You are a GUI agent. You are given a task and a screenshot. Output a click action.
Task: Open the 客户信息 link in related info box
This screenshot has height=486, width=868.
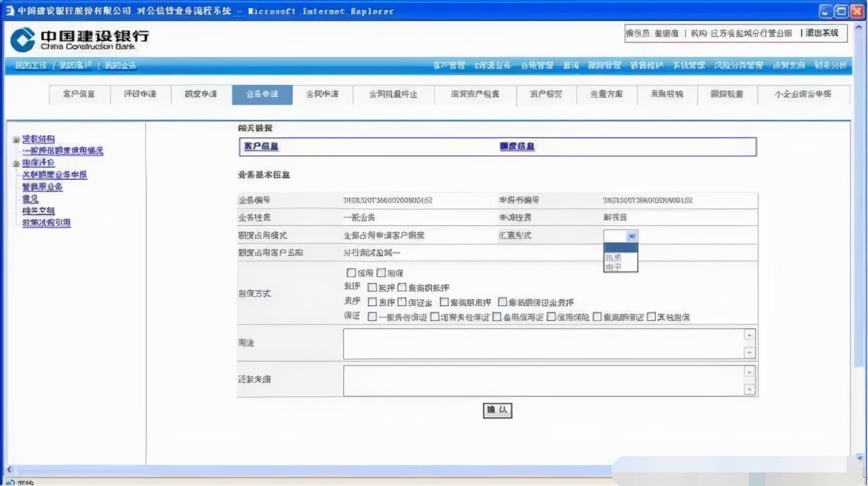point(261,147)
